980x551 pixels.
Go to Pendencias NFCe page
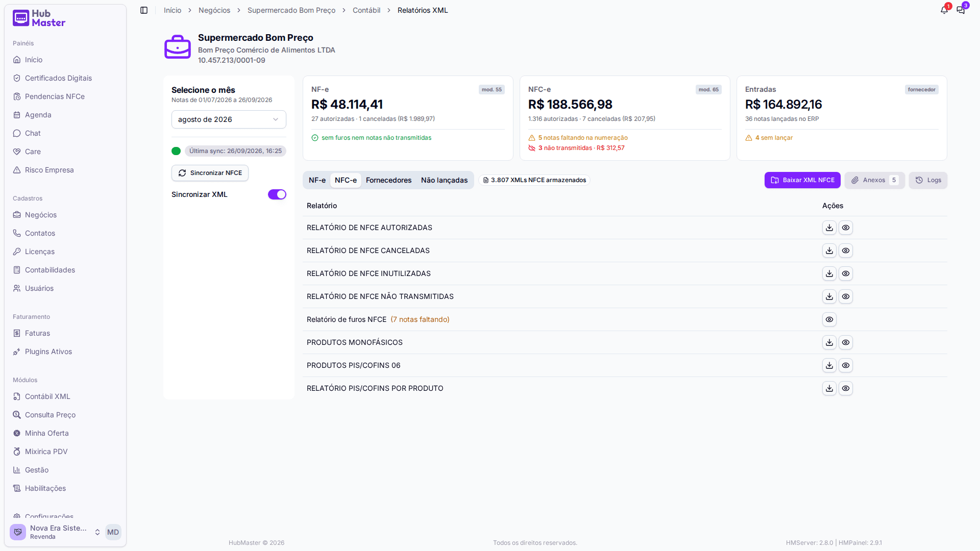[x=65, y=96]
